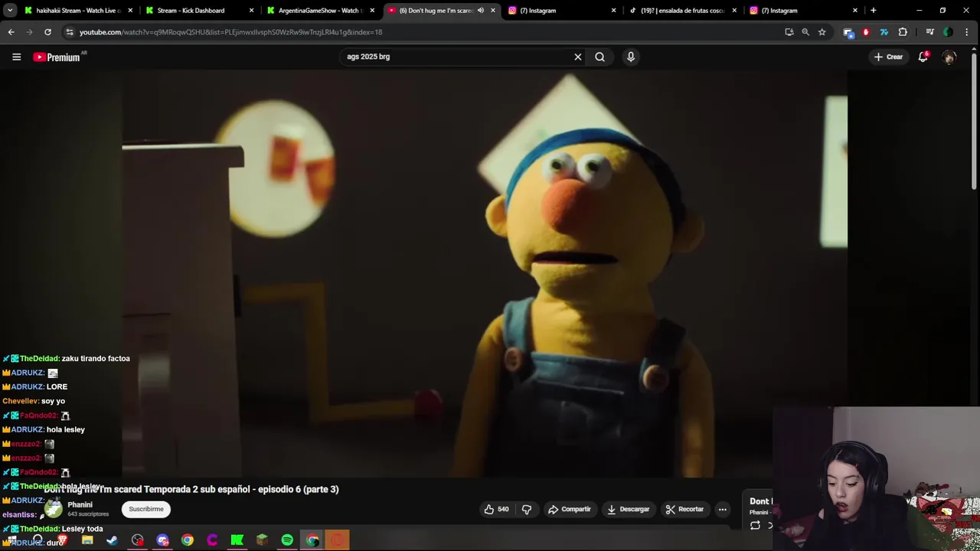980x551 pixels.
Task: Open YouTube account avatar menu
Action: coord(949,57)
